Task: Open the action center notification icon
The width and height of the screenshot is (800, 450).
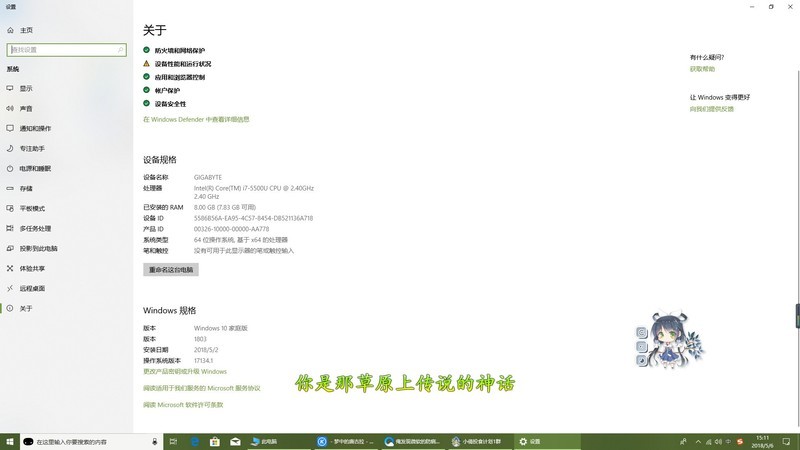Action: 786,441
